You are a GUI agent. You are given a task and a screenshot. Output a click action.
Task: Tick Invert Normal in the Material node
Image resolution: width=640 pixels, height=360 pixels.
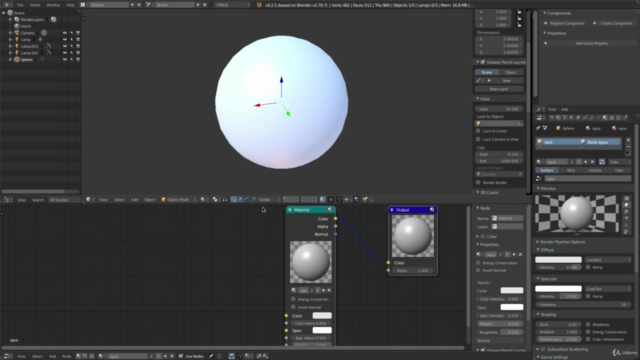293,307
